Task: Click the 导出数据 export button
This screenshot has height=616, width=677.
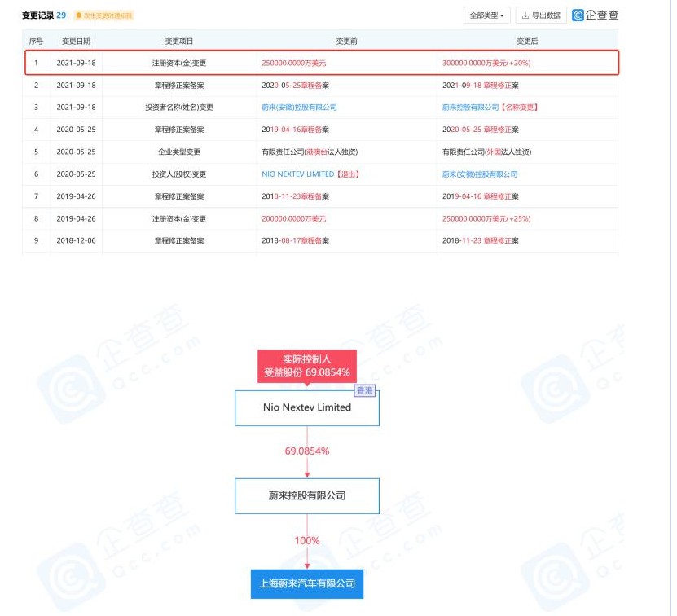Action: pos(541,15)
